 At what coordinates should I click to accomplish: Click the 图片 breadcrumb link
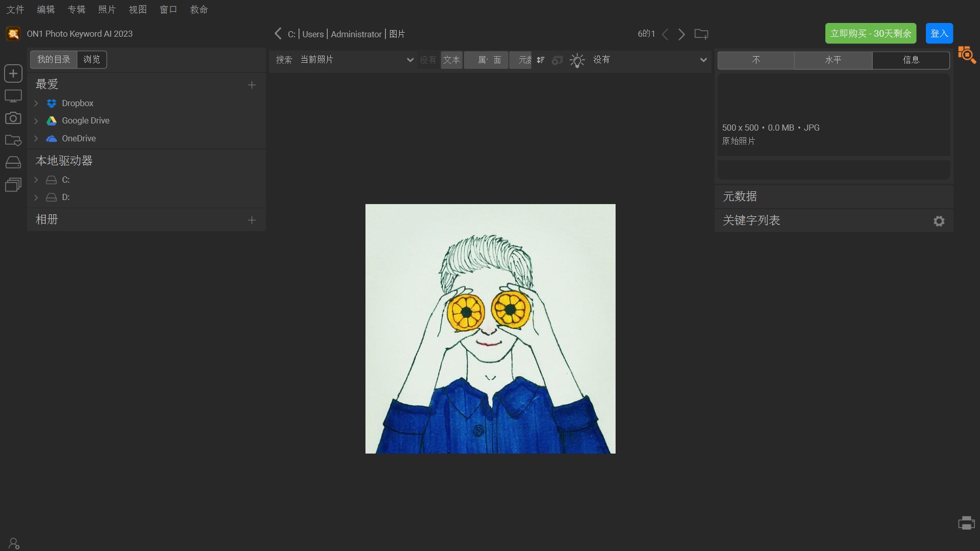(397, 34)
